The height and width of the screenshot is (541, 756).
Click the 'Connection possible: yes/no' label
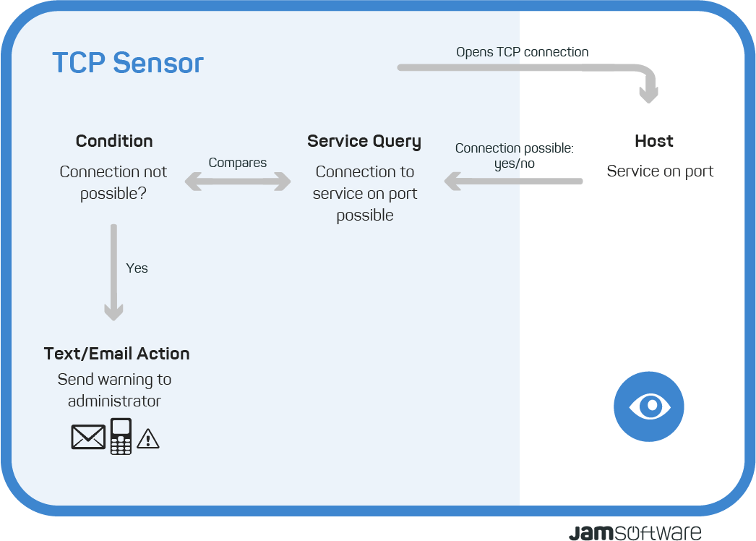pos(515,156)
